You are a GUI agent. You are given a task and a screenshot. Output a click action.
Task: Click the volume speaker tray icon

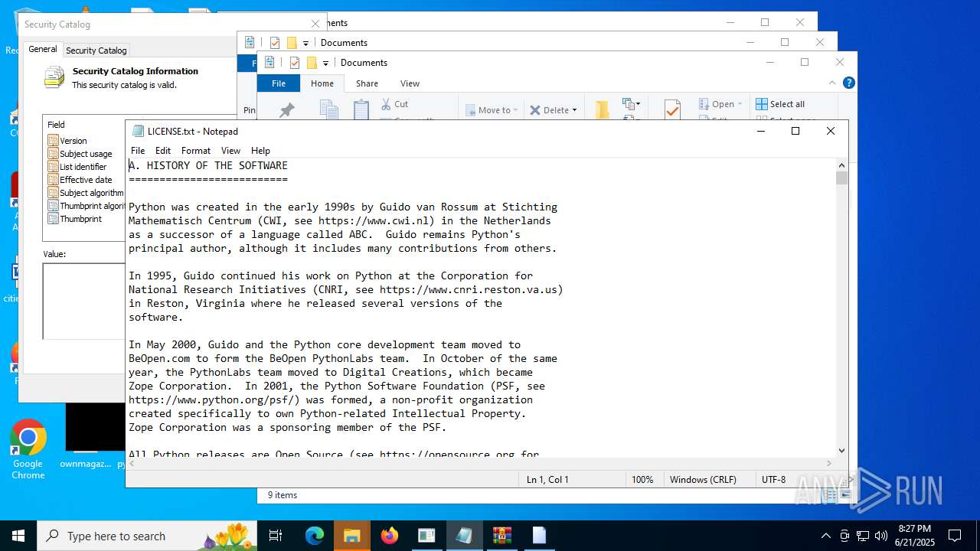[881, 536]
